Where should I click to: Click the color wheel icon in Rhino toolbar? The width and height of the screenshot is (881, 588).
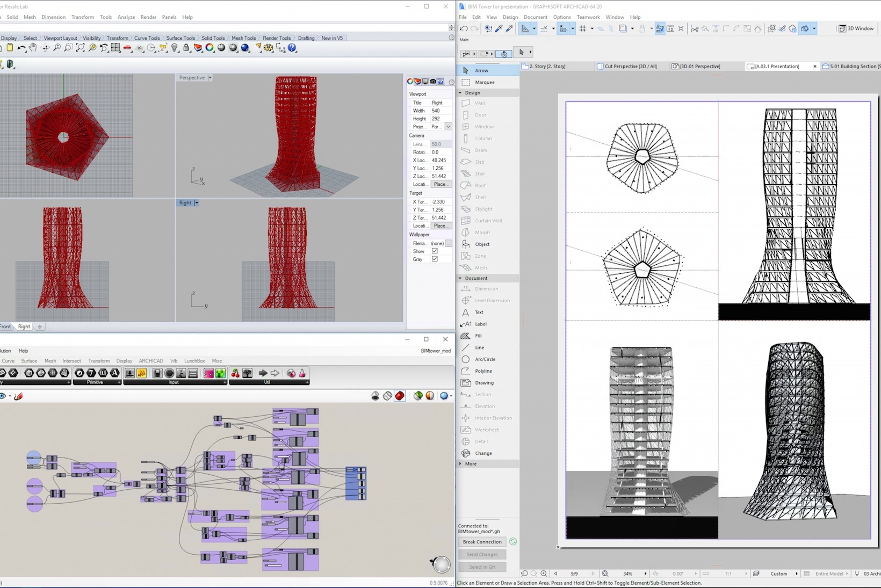(x=209, y=48)
